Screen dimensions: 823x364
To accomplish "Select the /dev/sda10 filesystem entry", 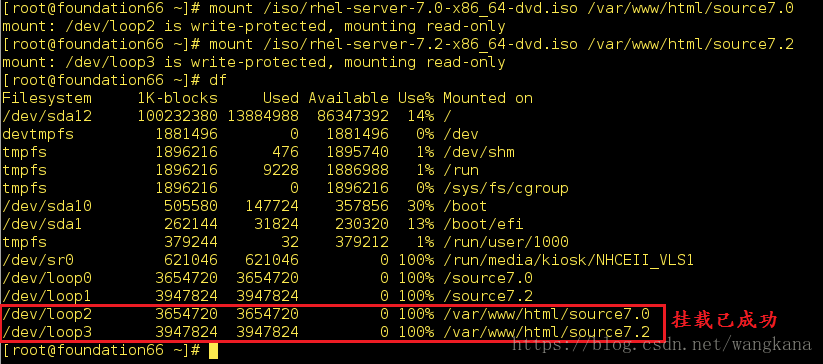I will (x=47, y=206).
